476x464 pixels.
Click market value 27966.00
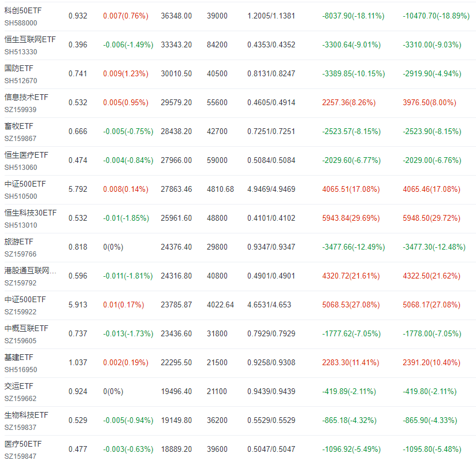[176, 160]
